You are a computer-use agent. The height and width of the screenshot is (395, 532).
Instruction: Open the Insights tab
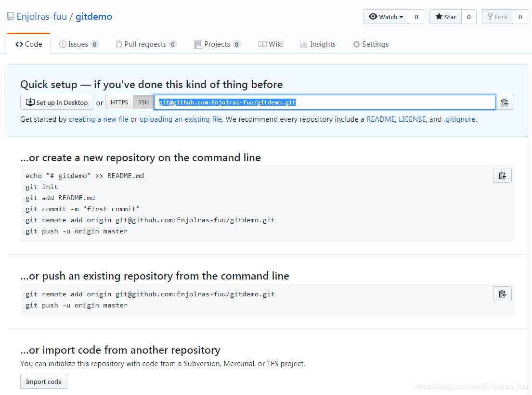318,44
